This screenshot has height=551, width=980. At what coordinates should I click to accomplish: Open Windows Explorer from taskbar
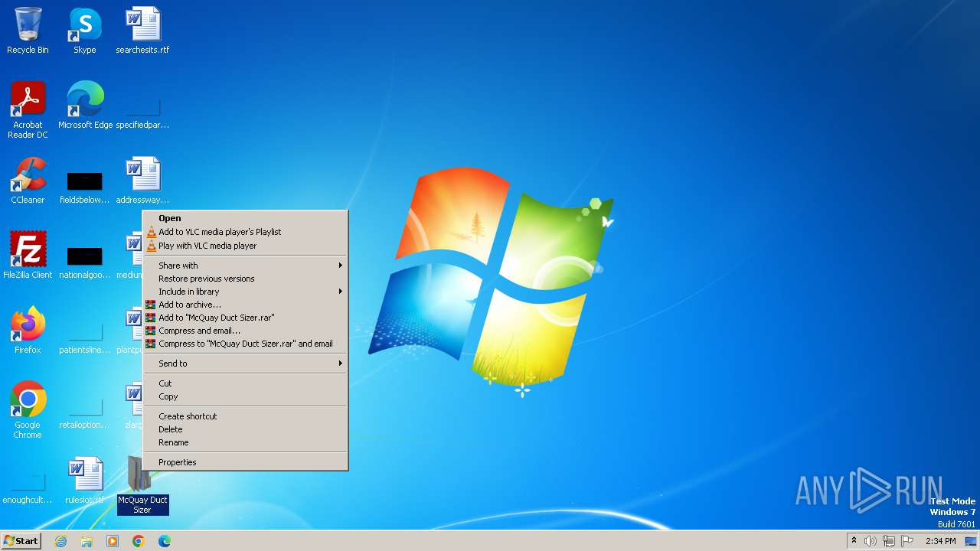tap(87, 541)
